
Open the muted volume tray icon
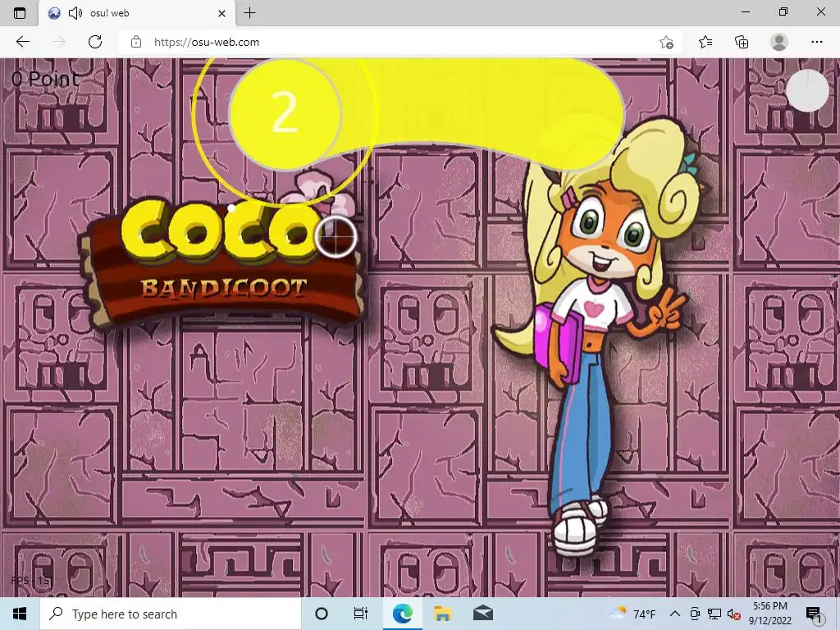point(733,614)
